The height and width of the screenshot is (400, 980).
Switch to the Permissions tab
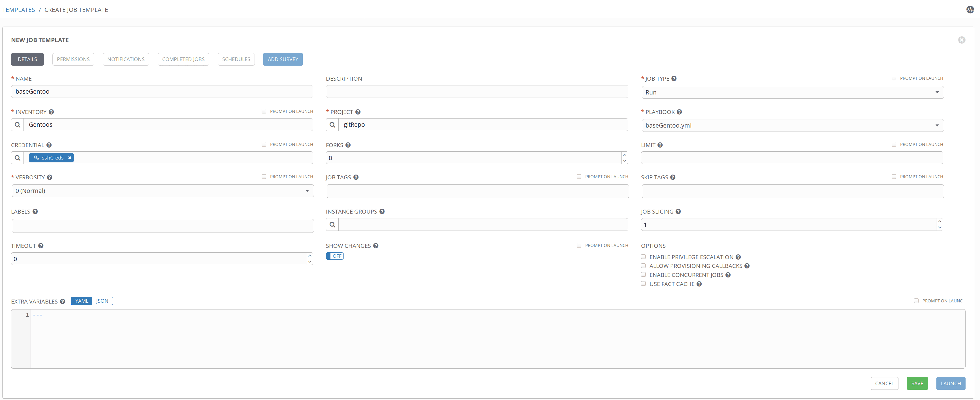click(73, 59)
